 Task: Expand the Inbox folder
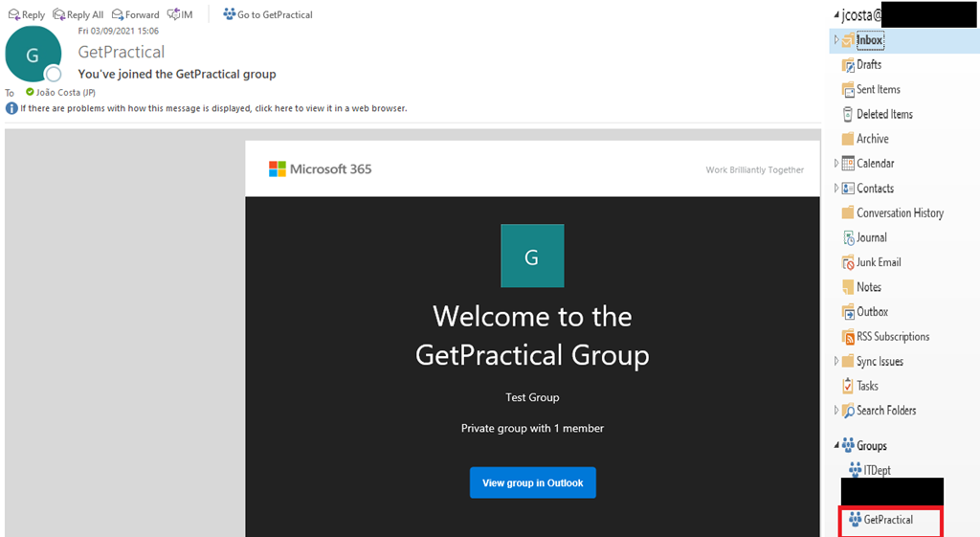tap(836, 40)
